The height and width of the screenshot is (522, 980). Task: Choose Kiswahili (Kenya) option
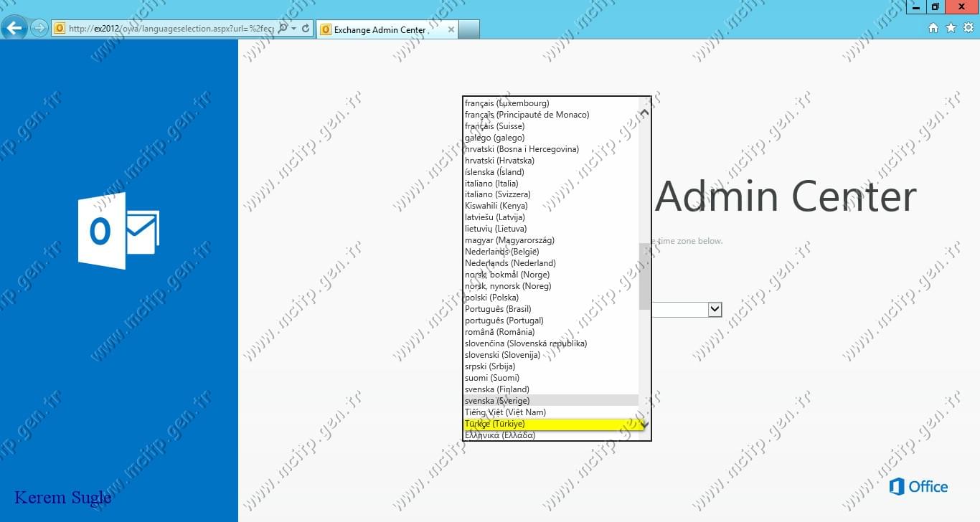coord(551,206)
